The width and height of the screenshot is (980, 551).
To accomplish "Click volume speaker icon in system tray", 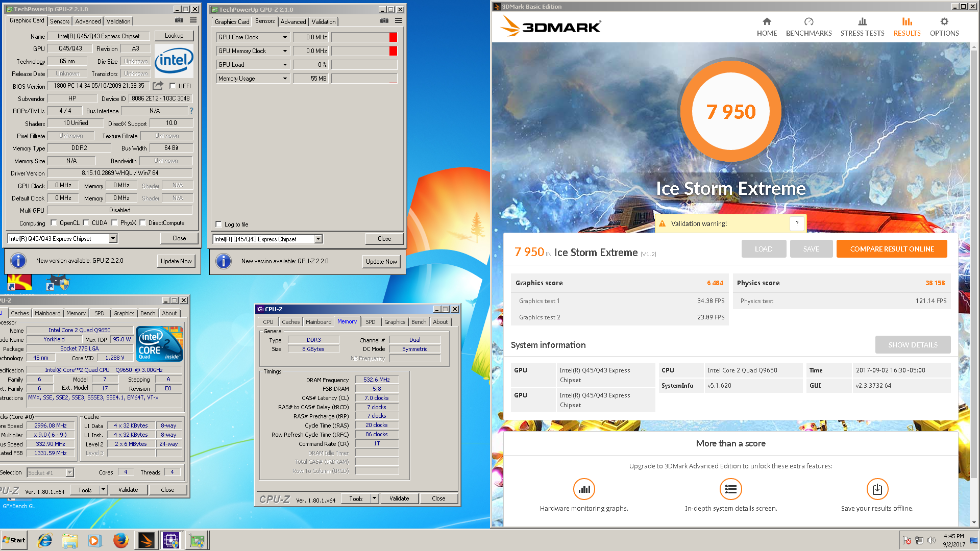I will pyautogui.click(x=932, y=540).
